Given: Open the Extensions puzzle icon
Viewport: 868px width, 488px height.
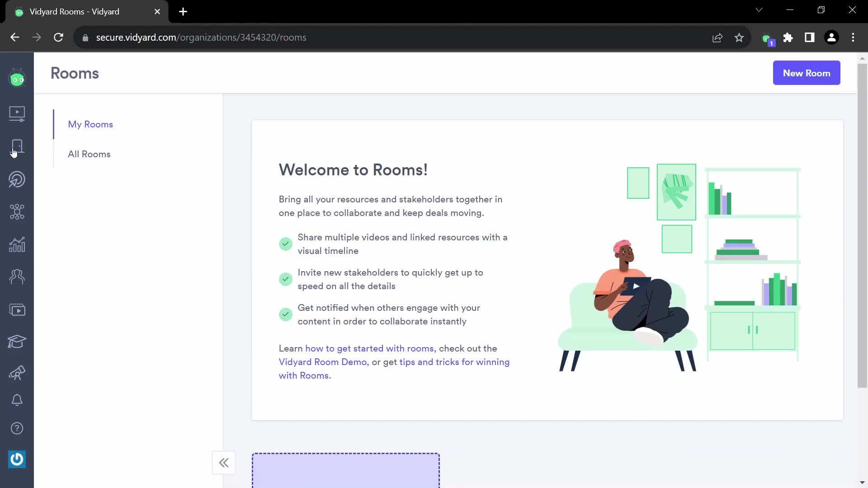Looking at the screenshot, I should (788, 38).
